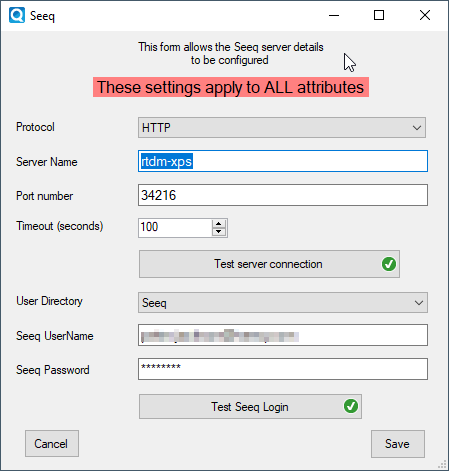Image resolution: width=449 pixels, height=471 pixels.
Task: Click the Port number field showing 34216
Action: (283, 195)
